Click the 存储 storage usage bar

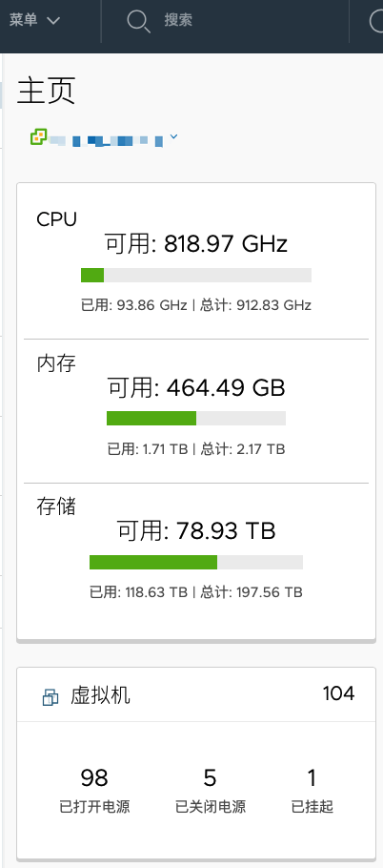click(196, 562)
